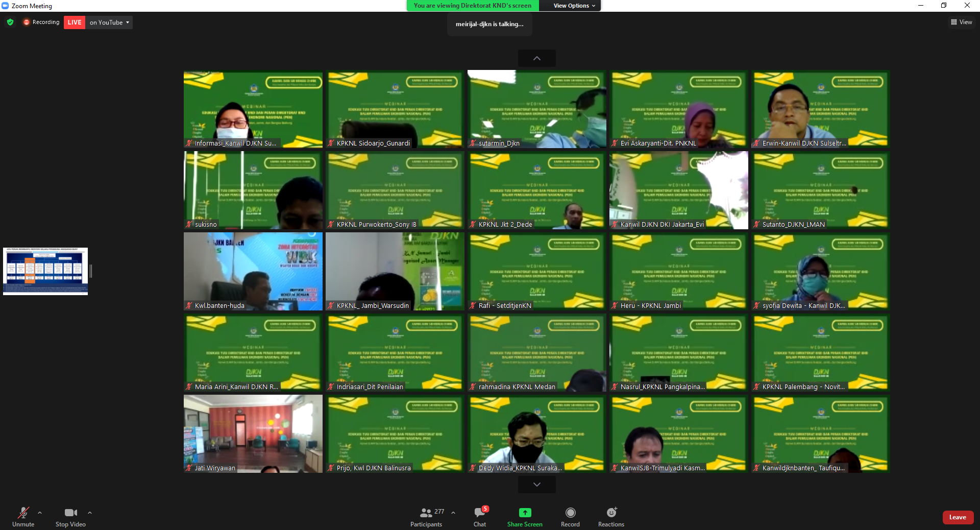Click the green encryption shield icon

pos(10,22)
